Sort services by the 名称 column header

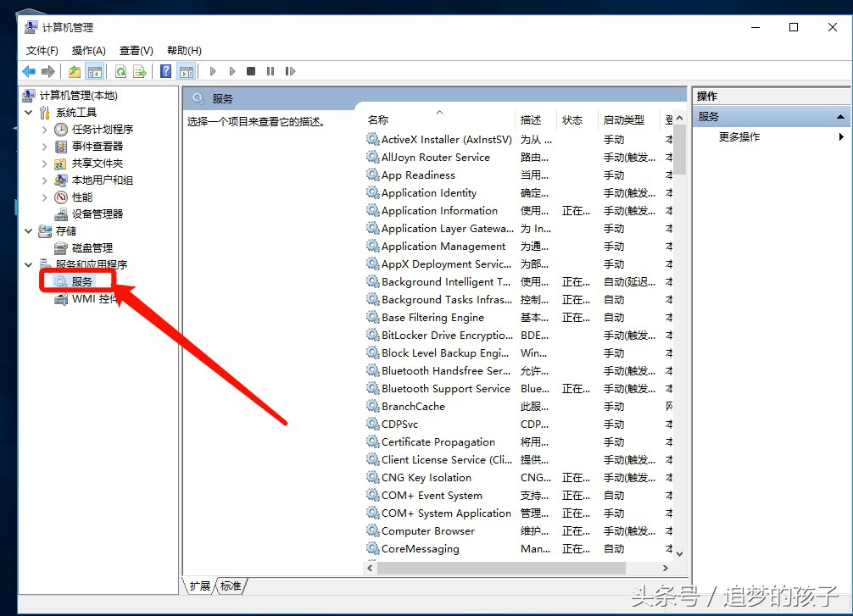[439, 120]
